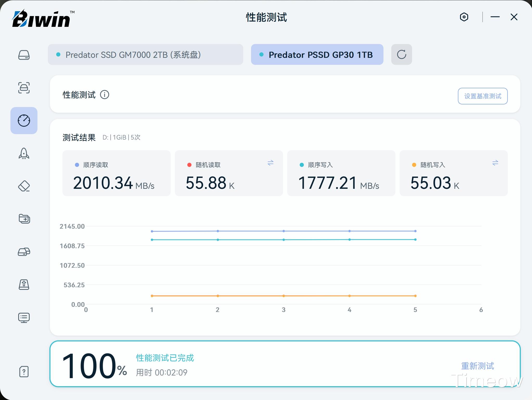Switch to Predator SSD GM7000 2TB tab
The width and height of the screenshot is (532, 400).
click(145, 54)
